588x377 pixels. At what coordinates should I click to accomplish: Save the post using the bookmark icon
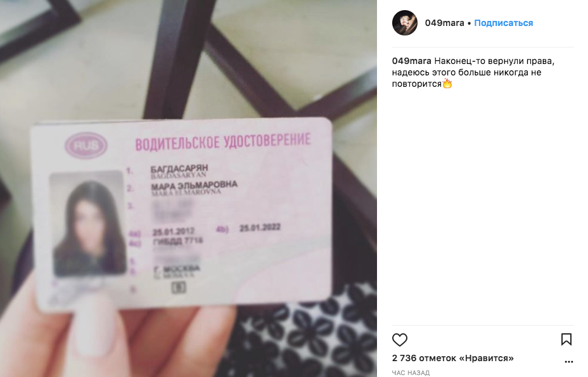pyautogui.click(x=566, y=339)
